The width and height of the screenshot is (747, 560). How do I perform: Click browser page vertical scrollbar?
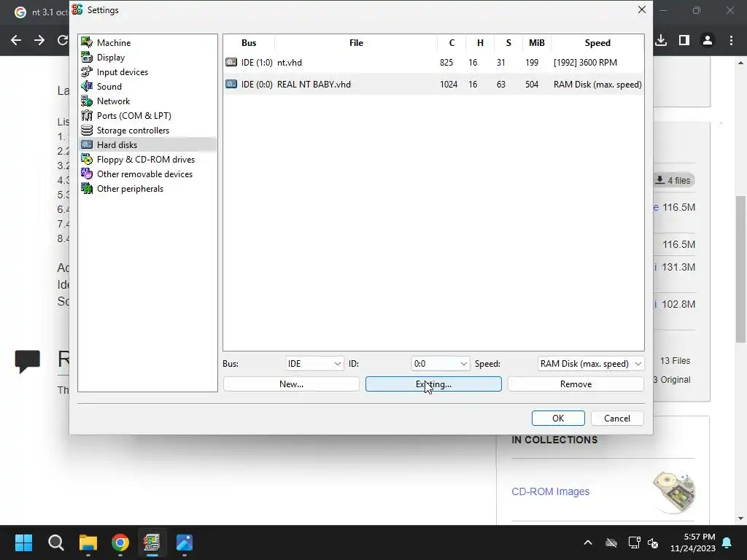(740, 269)
